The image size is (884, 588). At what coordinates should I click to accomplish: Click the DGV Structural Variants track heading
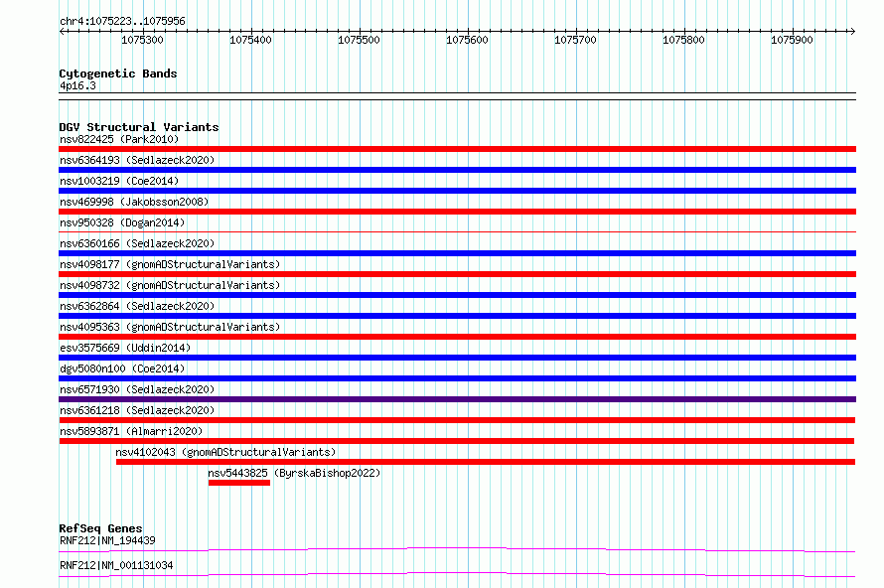pyautogui.click(x=139, y=127)
